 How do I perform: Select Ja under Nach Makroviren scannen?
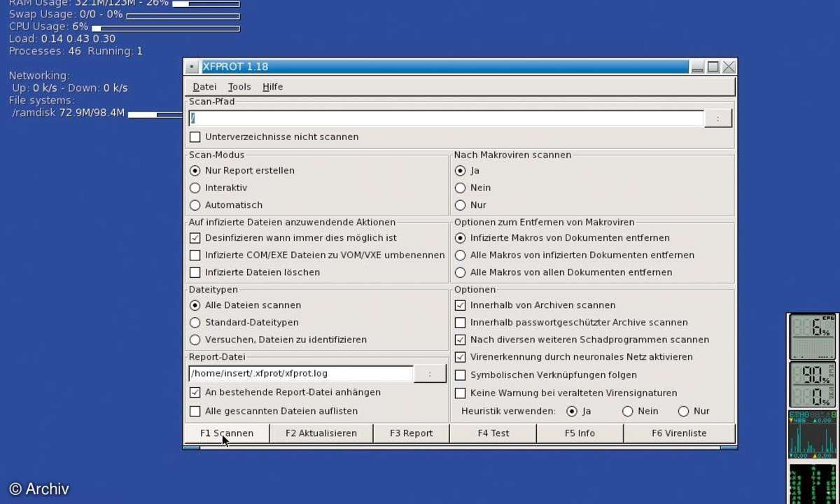point(460,171)
